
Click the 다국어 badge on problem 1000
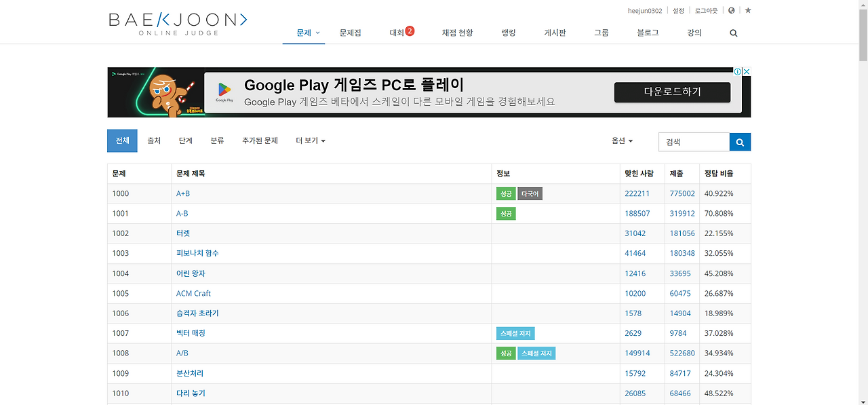pyautogui.click(x=529, y=193)
